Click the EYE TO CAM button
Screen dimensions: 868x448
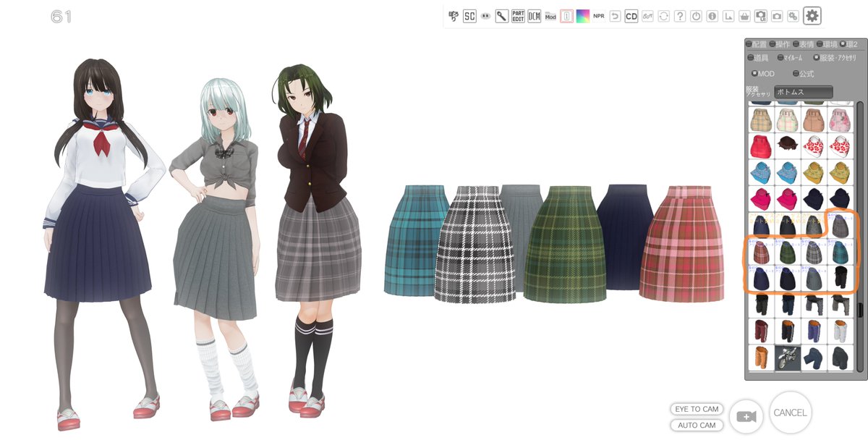point(697,409)
